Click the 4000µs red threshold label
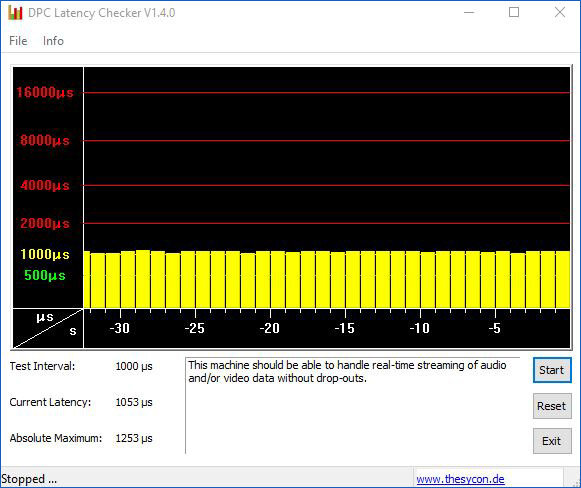581x488 pixels. coord(45,185)
